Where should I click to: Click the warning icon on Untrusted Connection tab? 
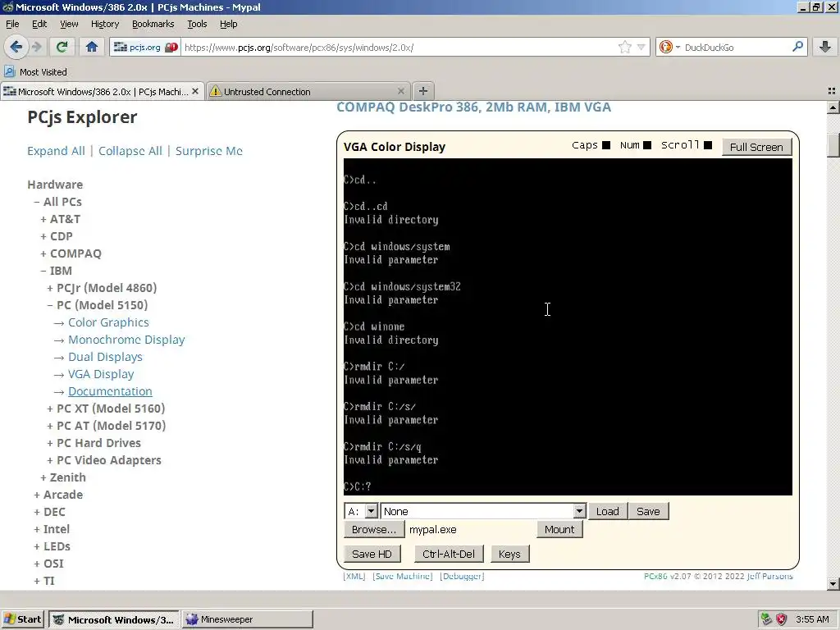216,91
